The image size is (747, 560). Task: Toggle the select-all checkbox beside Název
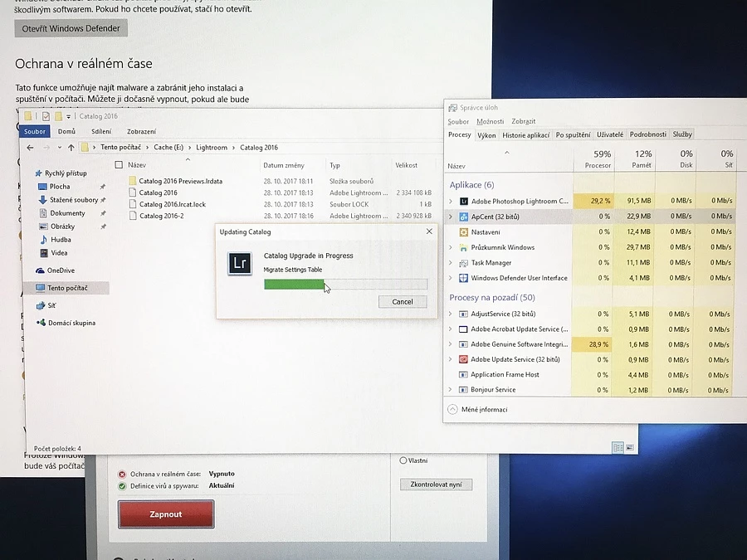coord(119,165)
